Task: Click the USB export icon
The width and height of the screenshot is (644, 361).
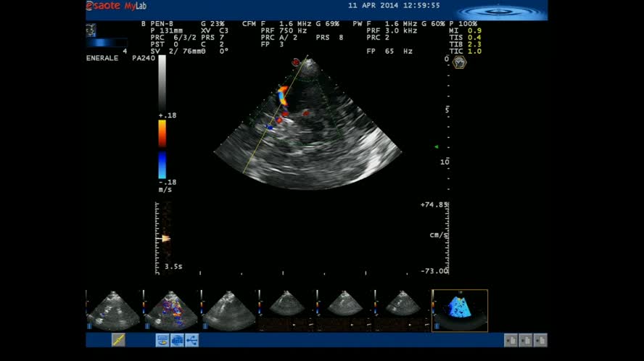Action: point(191,339)
